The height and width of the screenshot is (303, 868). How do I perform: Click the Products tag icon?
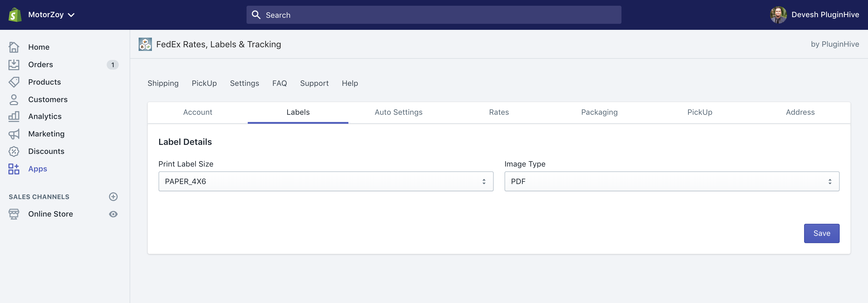click(14, 82)
